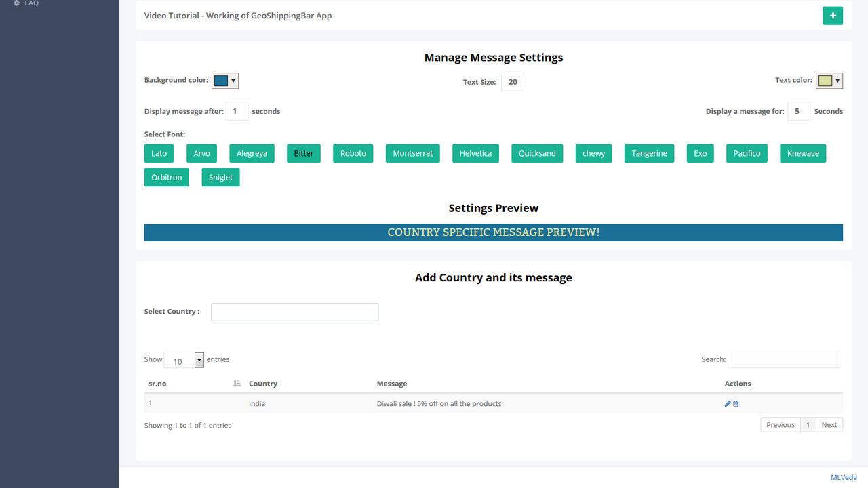Go to Previous page of entries
Viewport: 868px width, 488px height.
point(781,425)
